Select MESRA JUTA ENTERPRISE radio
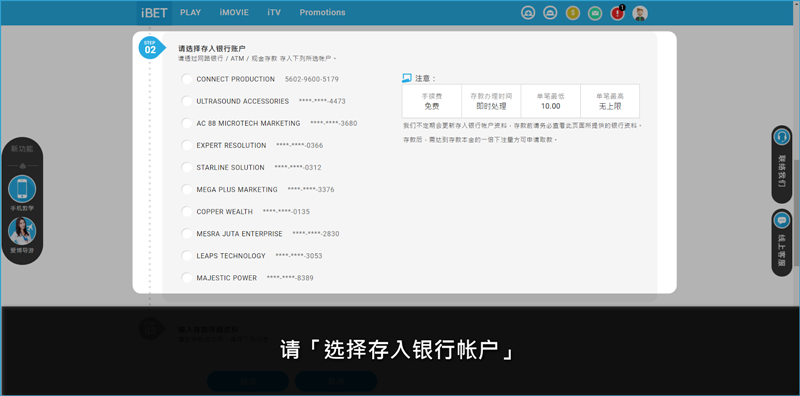800x396 pixels. point(187,234)
